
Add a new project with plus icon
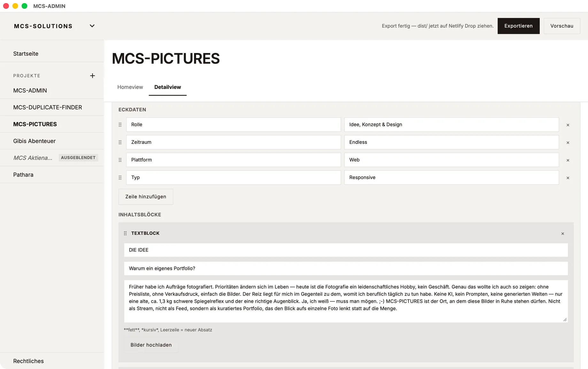[x=92, y=76]
